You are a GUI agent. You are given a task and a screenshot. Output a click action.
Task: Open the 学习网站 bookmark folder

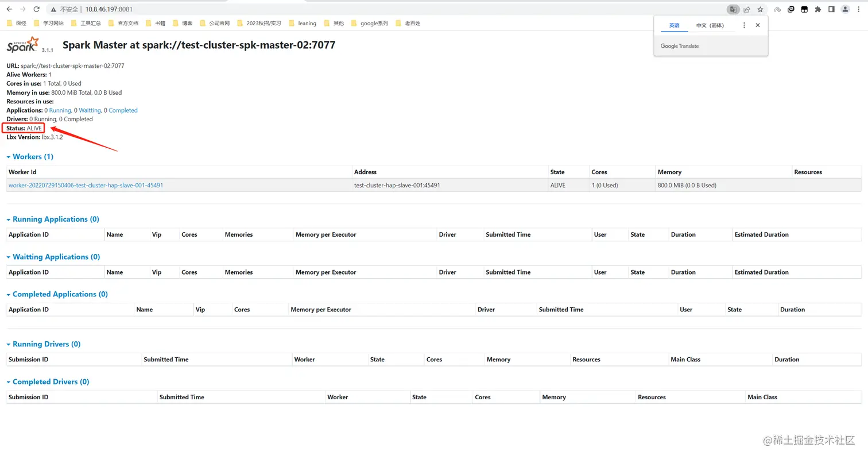tap(49, 24)
